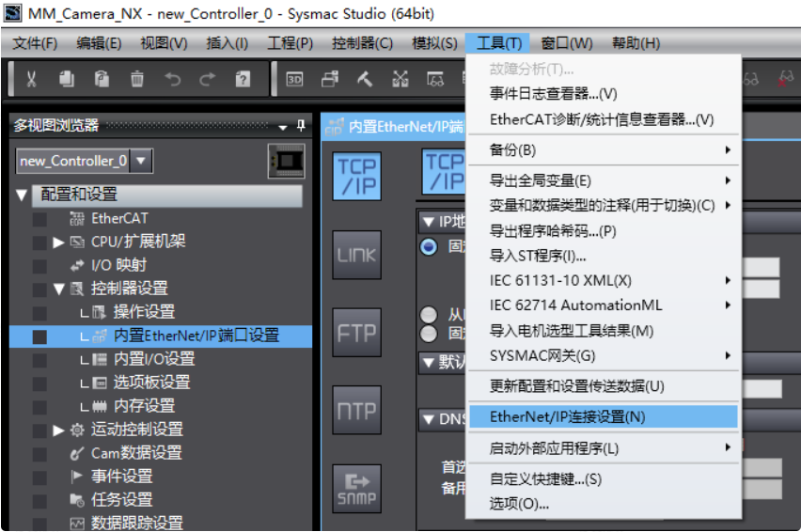Toggle the square marker next to 任务设置

[x=39, y=501]
